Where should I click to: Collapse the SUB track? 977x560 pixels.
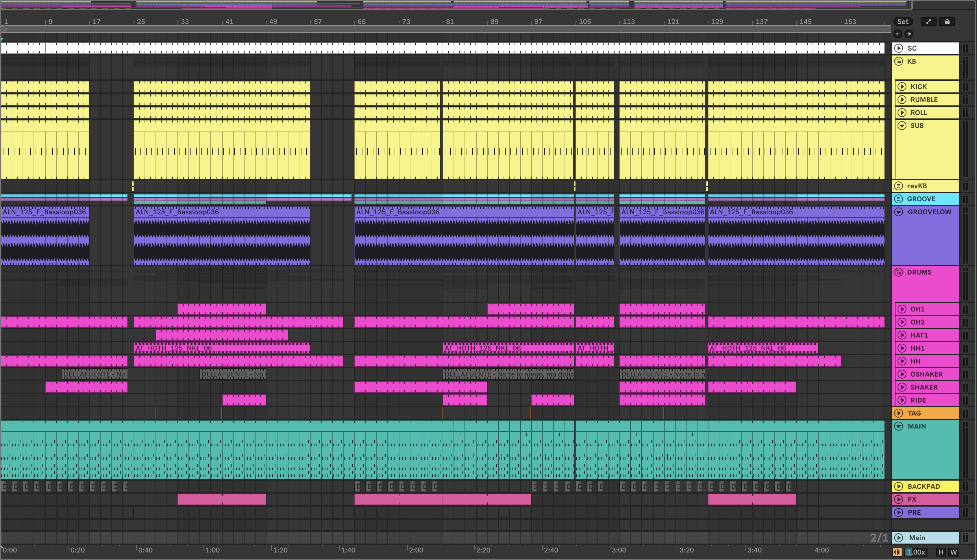point(902,126)
